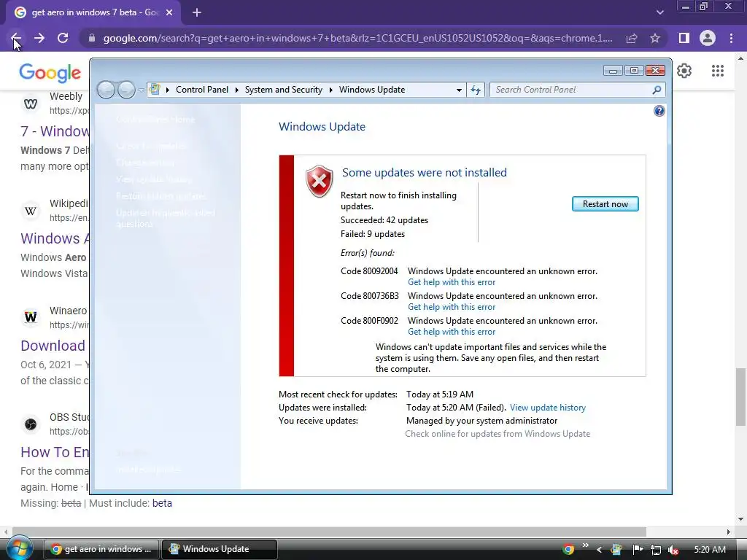
Task: Select the get aero in windows 7 tab
Action: [x=93, y=12]
